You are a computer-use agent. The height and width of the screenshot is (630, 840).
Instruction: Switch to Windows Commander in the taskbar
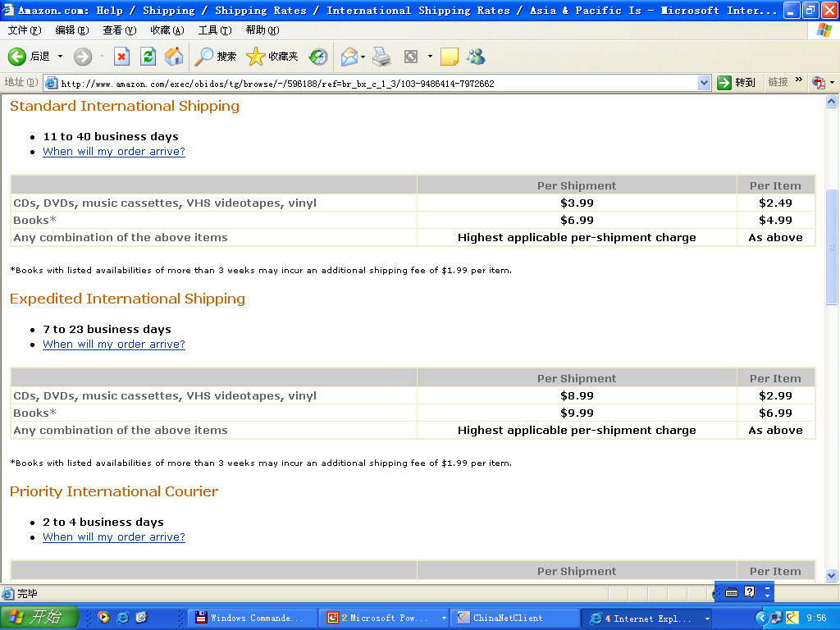tap(250, 618)
